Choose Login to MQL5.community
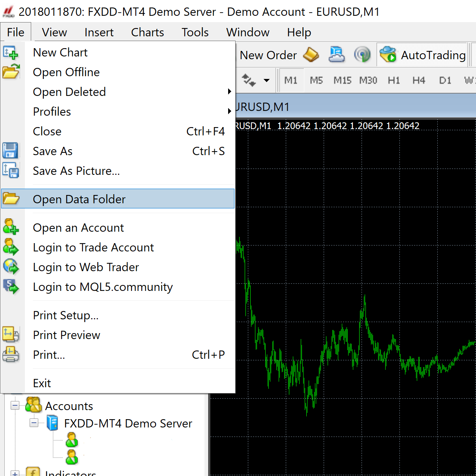Screen dimensions: 476x476 (x=118, y=287)
